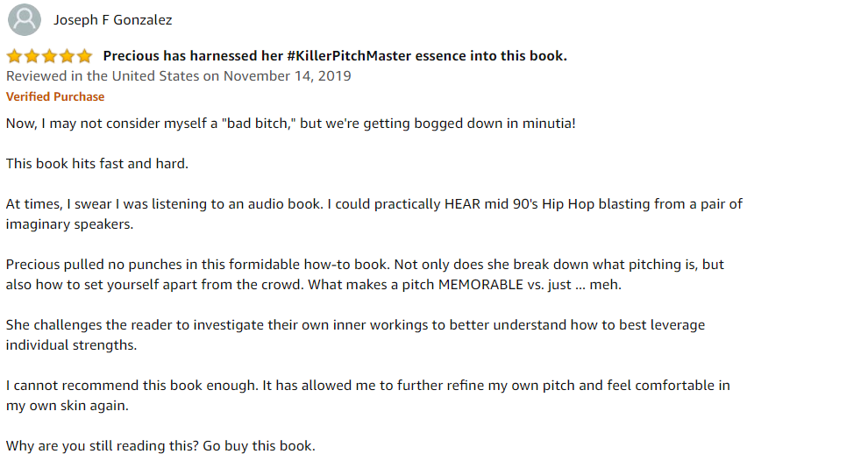The image size is (868, 454).
Task: Click the 'Reviewed in the United States' date line
Action: coord(178,76)
